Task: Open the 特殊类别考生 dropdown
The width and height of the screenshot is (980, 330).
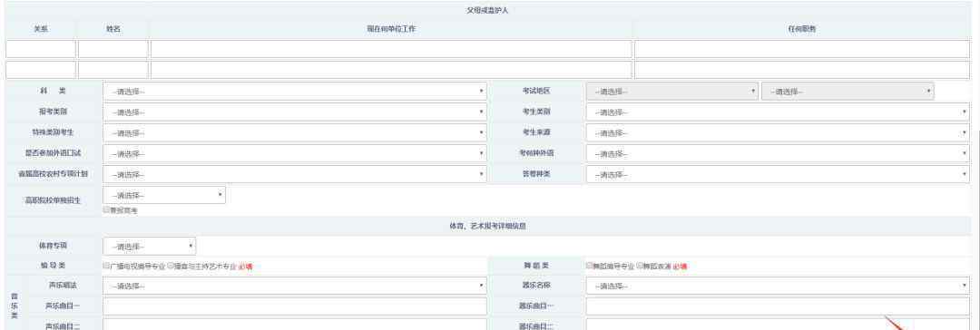Action: [294, 132]
